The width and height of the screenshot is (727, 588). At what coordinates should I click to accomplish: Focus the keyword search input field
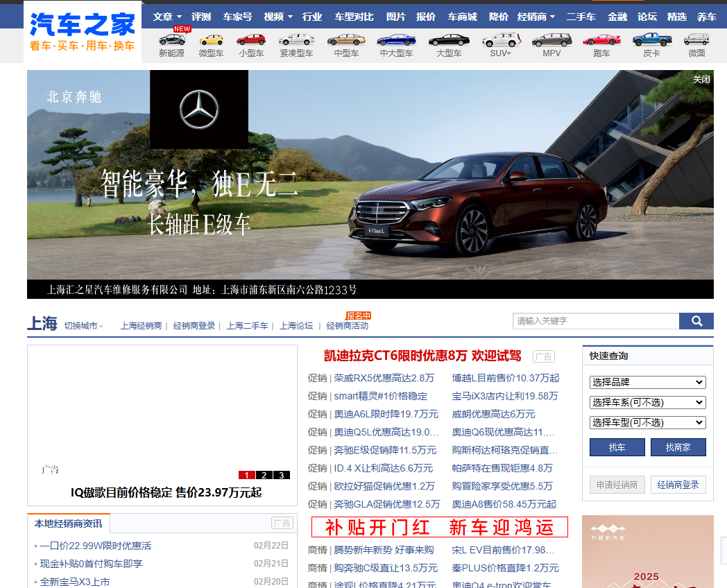[x=595, y=321]
